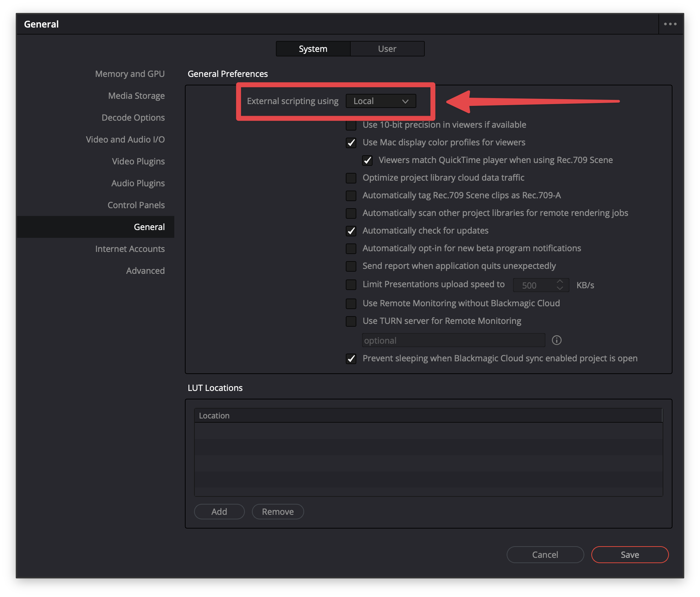Click the TURN server info icon
The height and width of the screenshot is (597, 700).
point(556,340)
